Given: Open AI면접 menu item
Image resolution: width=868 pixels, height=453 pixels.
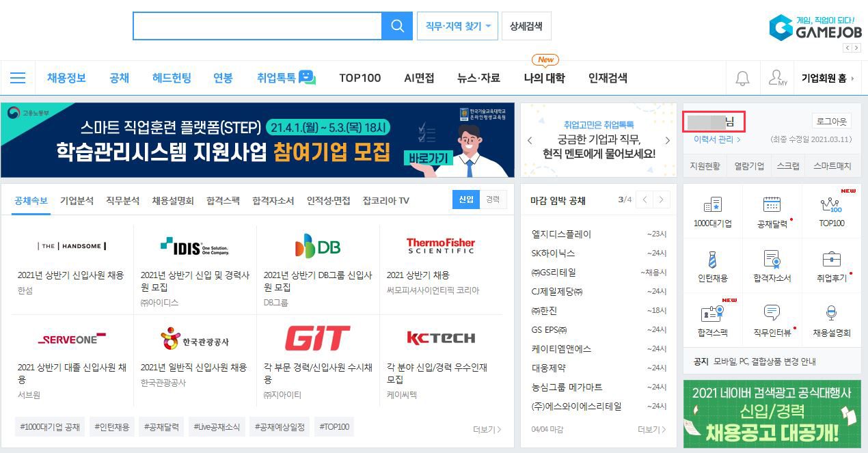Looking at the screenshot, I should coord(419,78).
